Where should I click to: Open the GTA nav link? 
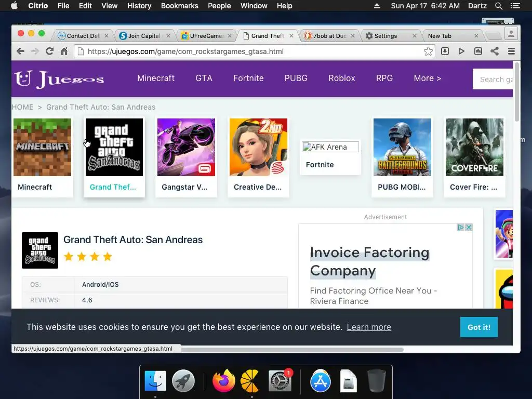coord(204,78)
